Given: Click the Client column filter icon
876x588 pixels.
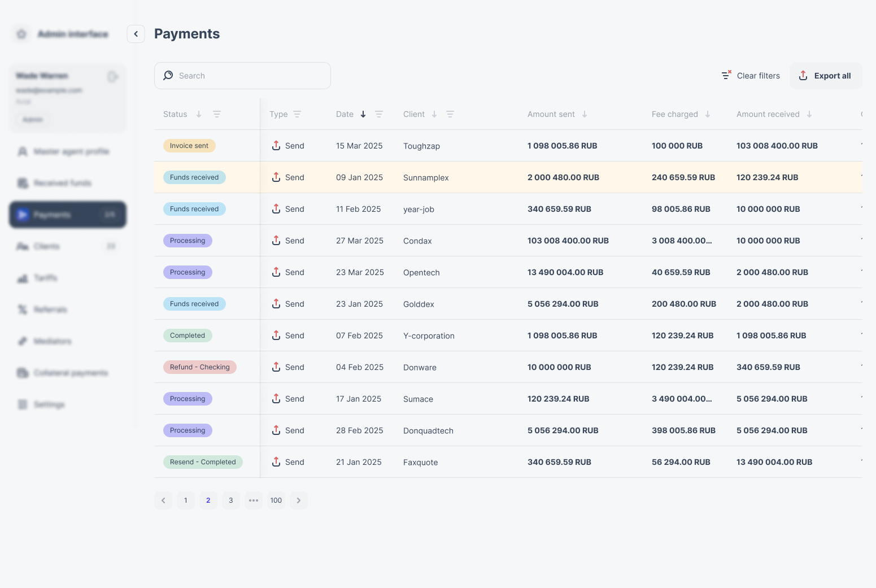Looking at the screenshot, I should (450, 114).
